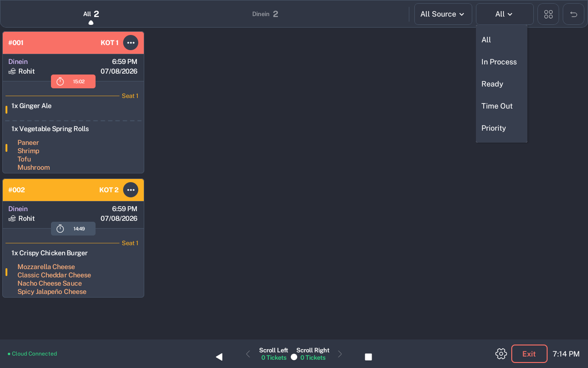The height and width of the screenshot is (368, 588).
Task: Open the three-dot menu on ticket #002
Action: tap(131, 190)
